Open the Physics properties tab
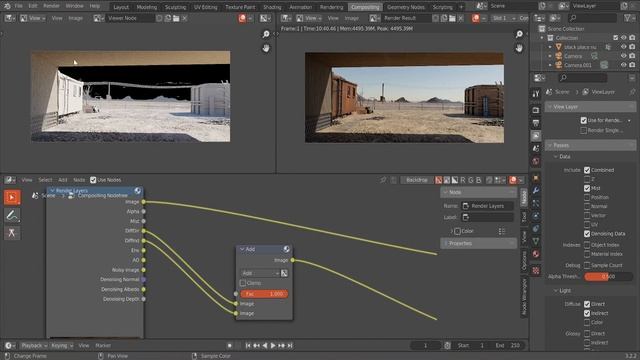 click(536, 216)
